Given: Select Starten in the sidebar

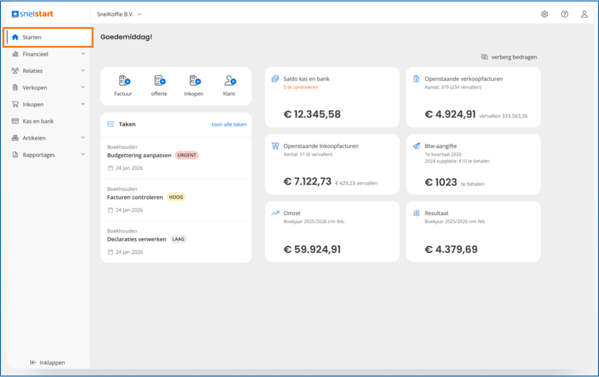Looking at the screenshot, I should coord(48,37).
